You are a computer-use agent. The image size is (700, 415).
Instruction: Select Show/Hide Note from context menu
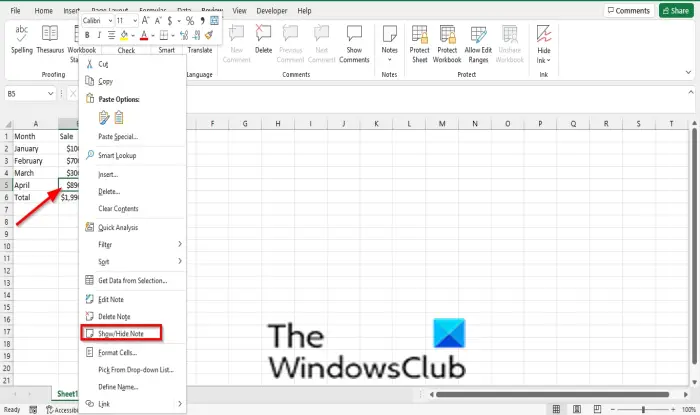121,333
